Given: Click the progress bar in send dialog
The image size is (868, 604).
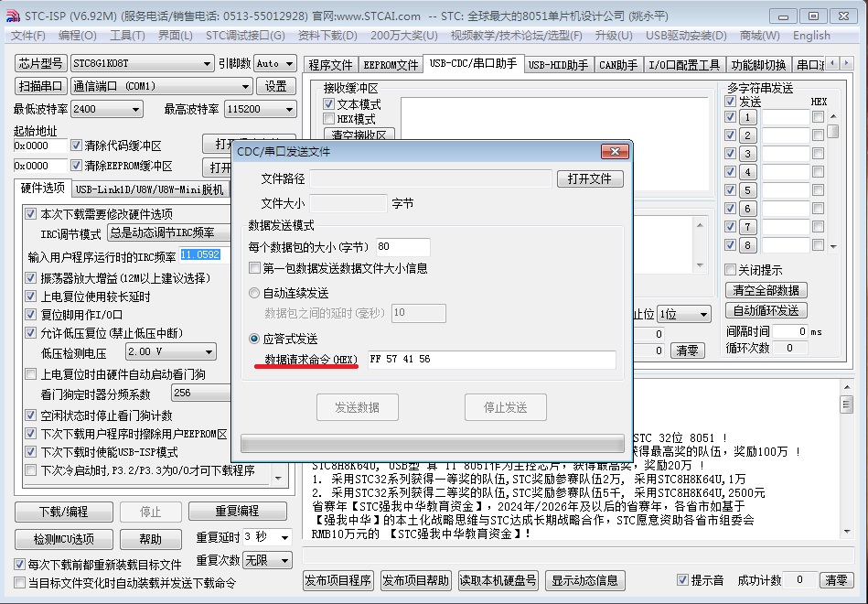Looking at the screenshot, I should tap(433, 443).
